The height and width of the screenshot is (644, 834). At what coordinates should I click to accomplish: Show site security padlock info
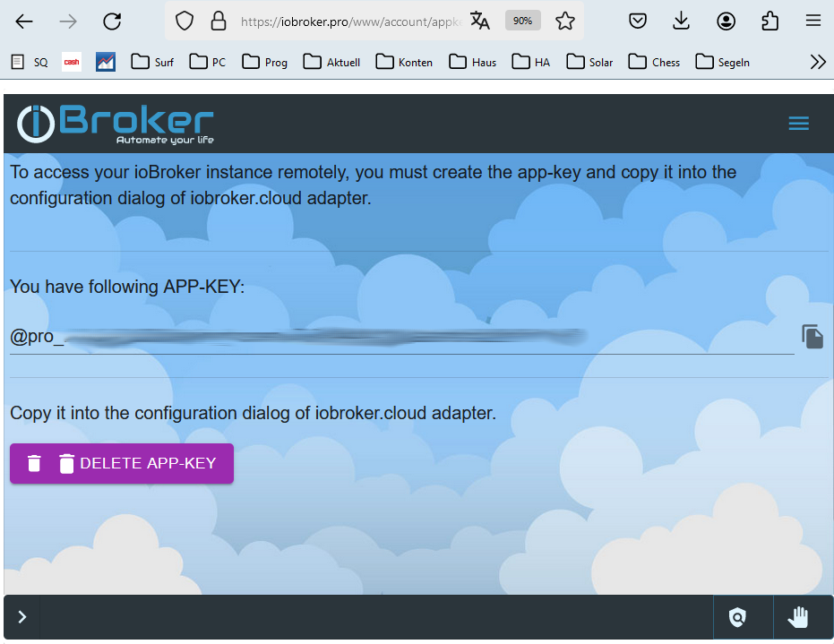coord(218,21)
